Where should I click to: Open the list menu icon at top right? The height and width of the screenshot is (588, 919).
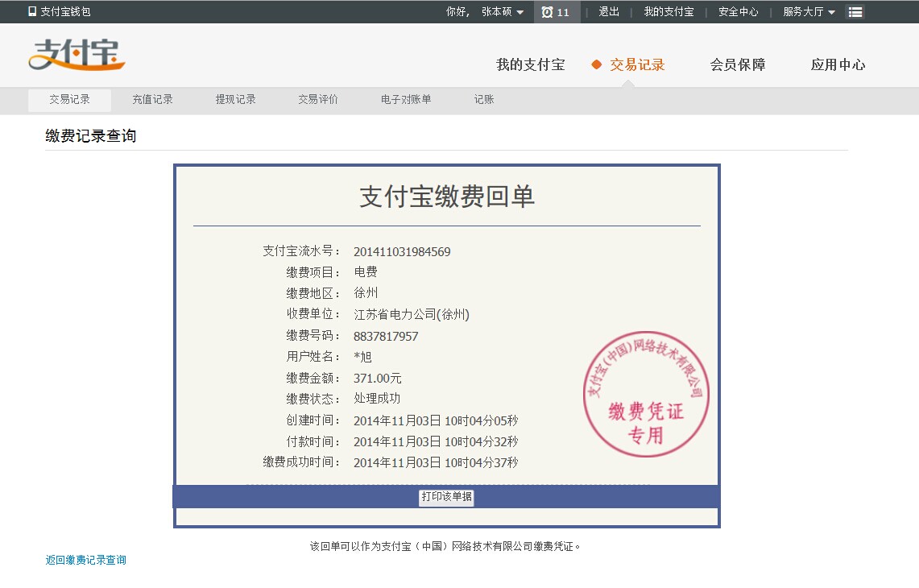855,12
